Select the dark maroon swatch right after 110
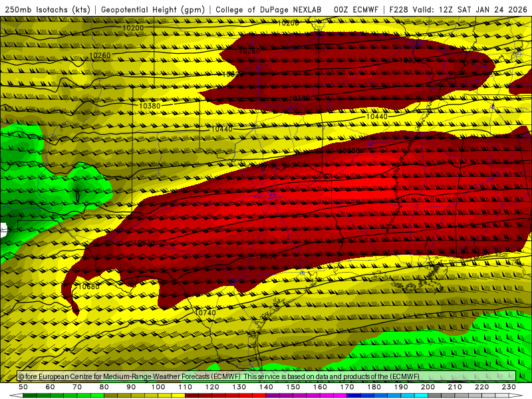This screenshot has height=399, width=532. click(x=192, y=396)
